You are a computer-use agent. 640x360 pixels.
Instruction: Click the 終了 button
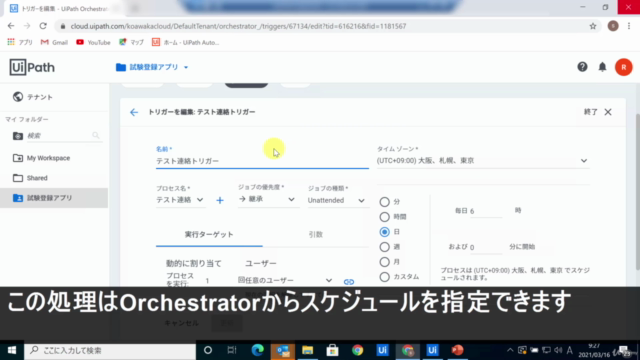[x=591, y=112]
